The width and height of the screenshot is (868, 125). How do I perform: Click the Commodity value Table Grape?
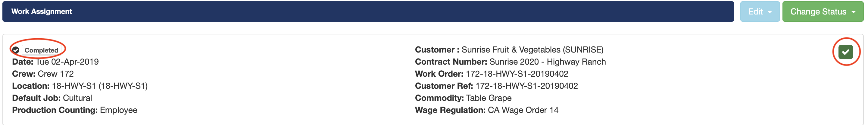(489, 98)
